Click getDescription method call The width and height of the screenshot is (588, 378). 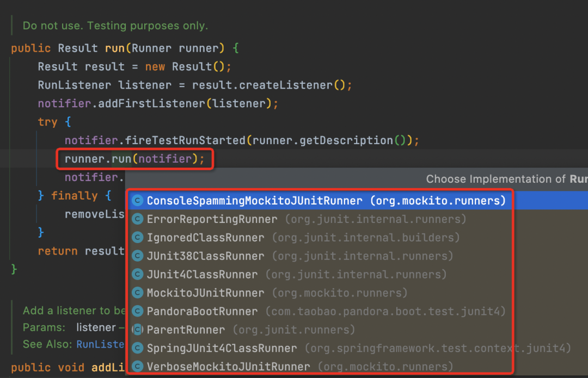click(346, 140)
